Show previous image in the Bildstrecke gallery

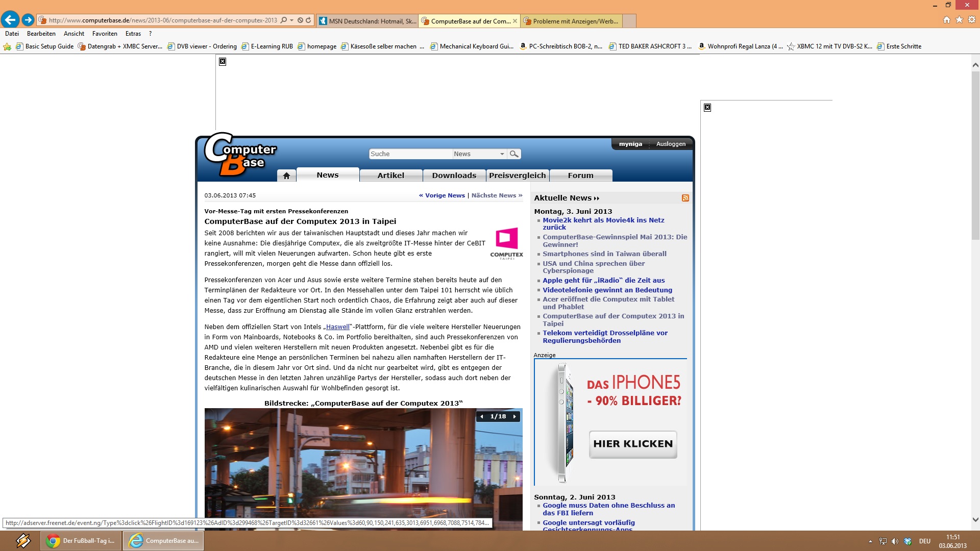pos(481,416)
